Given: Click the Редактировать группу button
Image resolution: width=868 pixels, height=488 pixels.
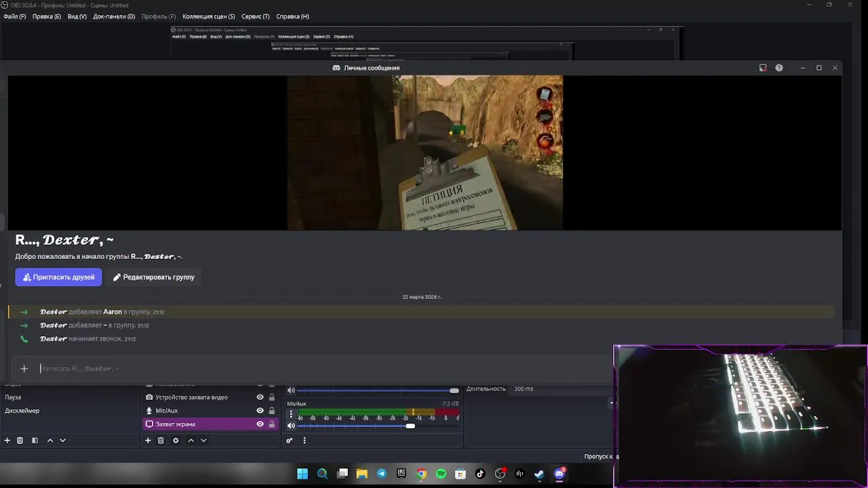Looking at the screenshot, I should [153, 277].
